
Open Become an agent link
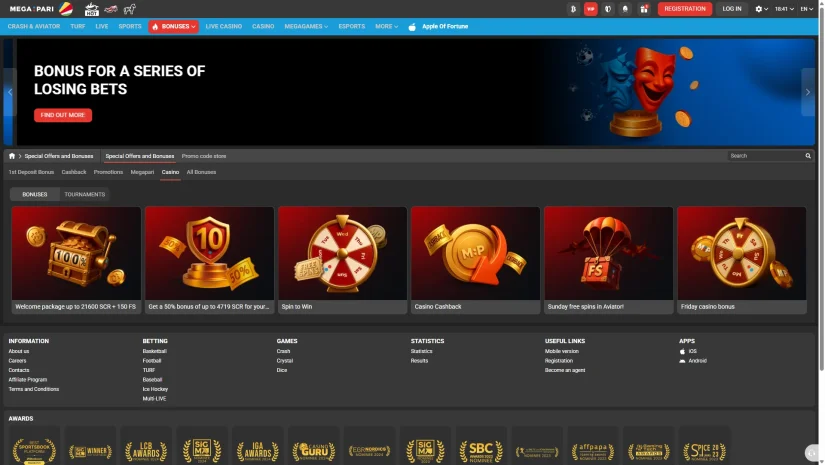pos(565,370)
